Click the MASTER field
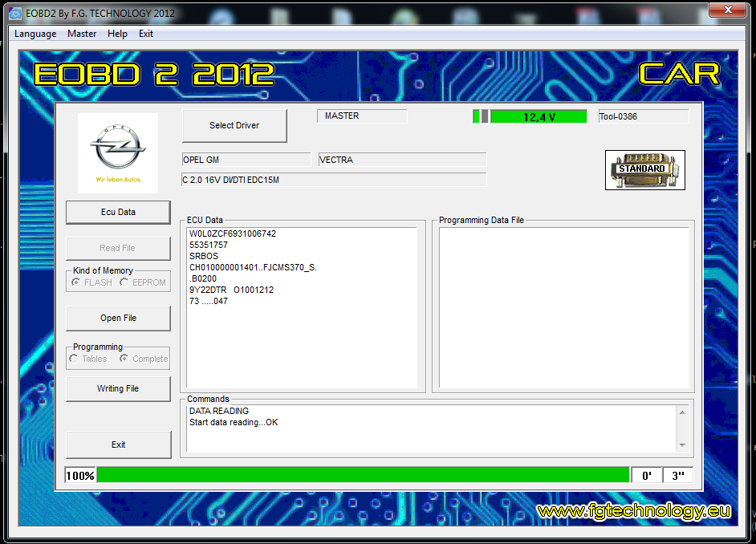This screenshot has width=756, height=544. pos(362,116)
